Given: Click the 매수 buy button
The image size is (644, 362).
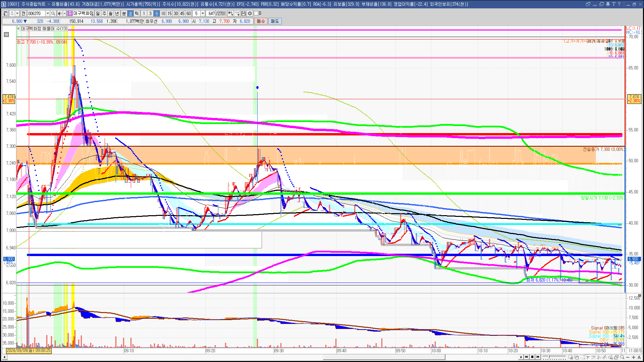Looking at the screenshot, I should click(x=261, y=21).
